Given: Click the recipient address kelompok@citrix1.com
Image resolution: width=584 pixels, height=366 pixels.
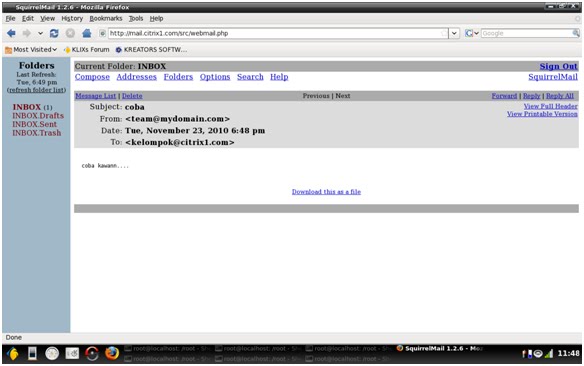Looking at the screenshot, I should [x=180, y=142].
